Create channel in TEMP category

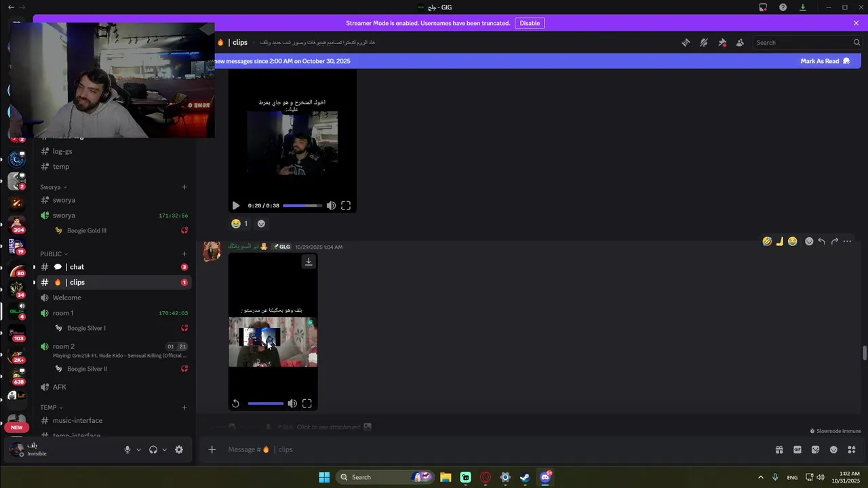coord(184,407)
